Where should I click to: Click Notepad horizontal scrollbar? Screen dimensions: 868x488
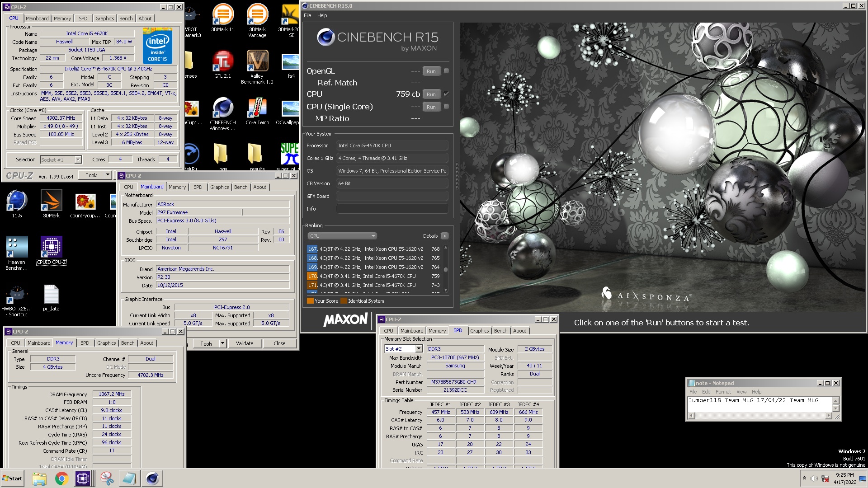click(x=760, y=416)
